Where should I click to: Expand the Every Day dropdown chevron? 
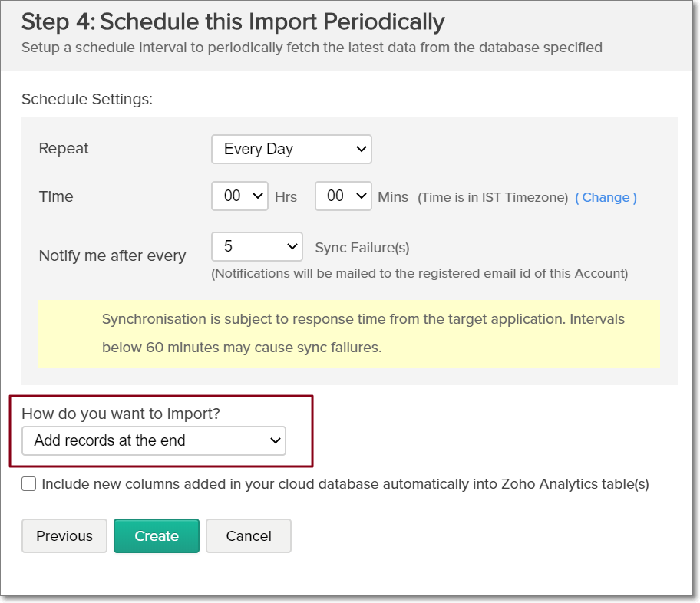click(x=359, y=149)
